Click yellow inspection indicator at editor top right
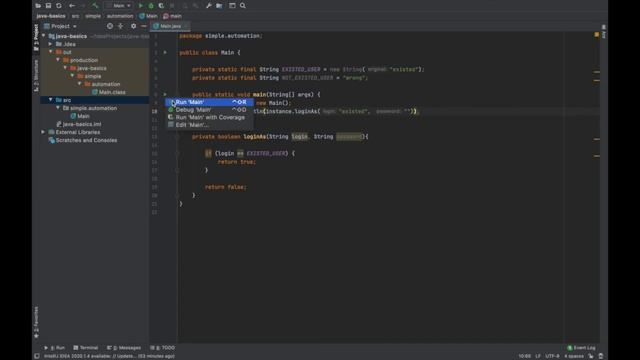Viewport: 640px width, 360px height. [x=597, y=35]
